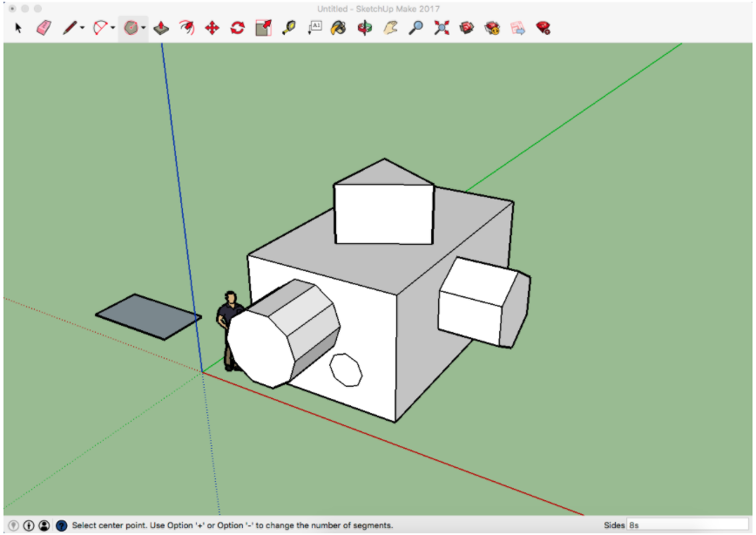Select the arrow Select tool
This screenshot has width=756, height=535.
(x=18, y=28)
